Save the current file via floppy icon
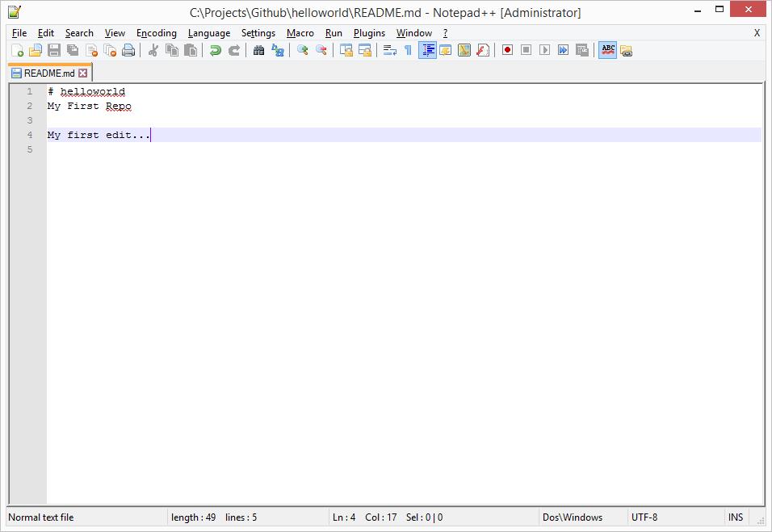 (54, 50)
